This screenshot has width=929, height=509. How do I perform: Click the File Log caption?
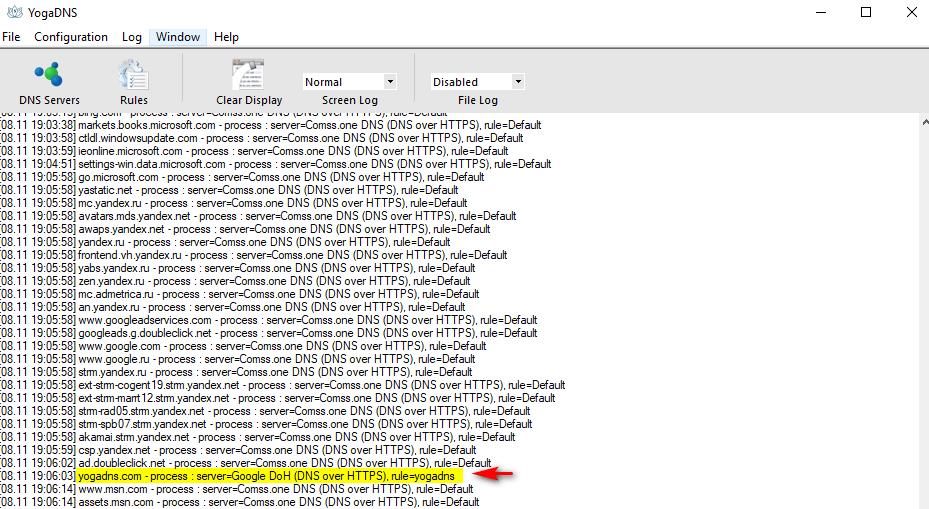pyautogui.click(x=478, y=100)
